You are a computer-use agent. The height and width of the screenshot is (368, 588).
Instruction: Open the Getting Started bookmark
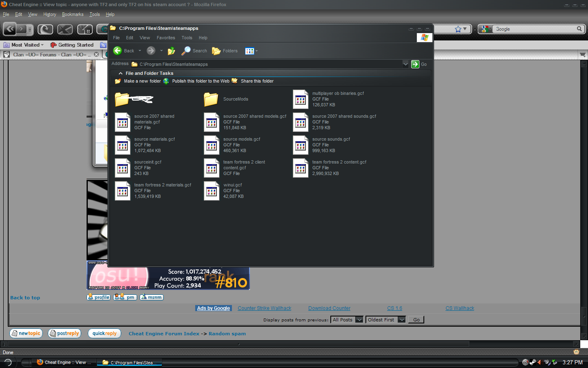pos(72,45)
